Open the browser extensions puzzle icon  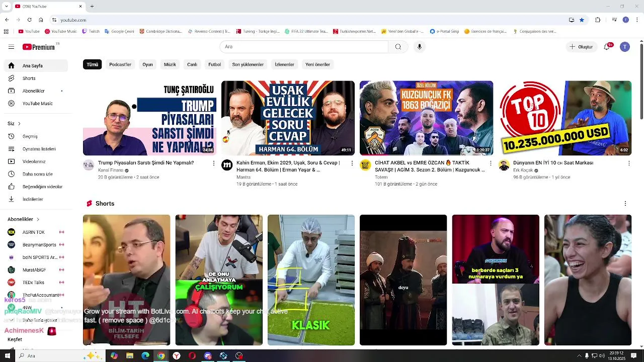coord(598,20)
